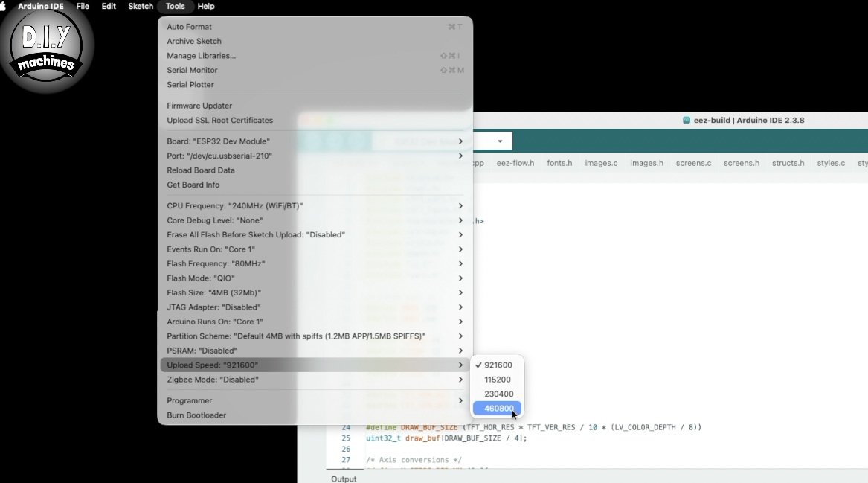Launch Serial Plotter from Tools menu
The height and width of the screenshot is (483, 868).
pyautogui.click(x=315, y=84)
